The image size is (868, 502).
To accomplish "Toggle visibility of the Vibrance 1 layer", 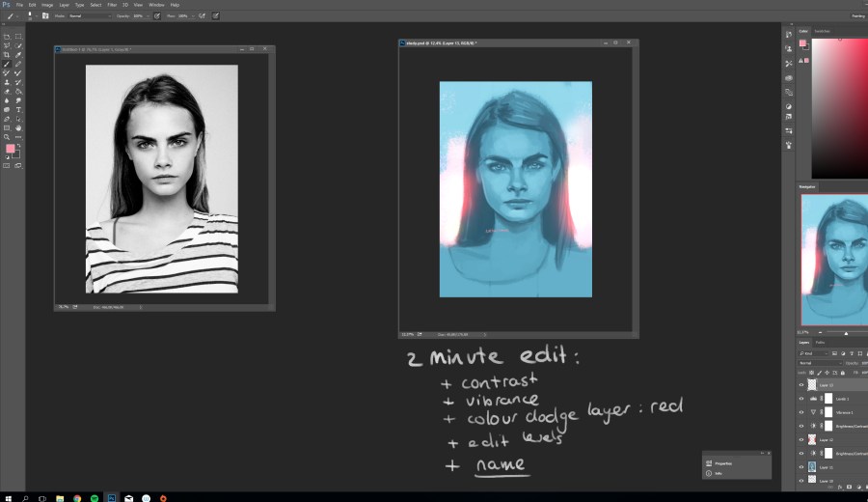I will [x=800, y=411].
